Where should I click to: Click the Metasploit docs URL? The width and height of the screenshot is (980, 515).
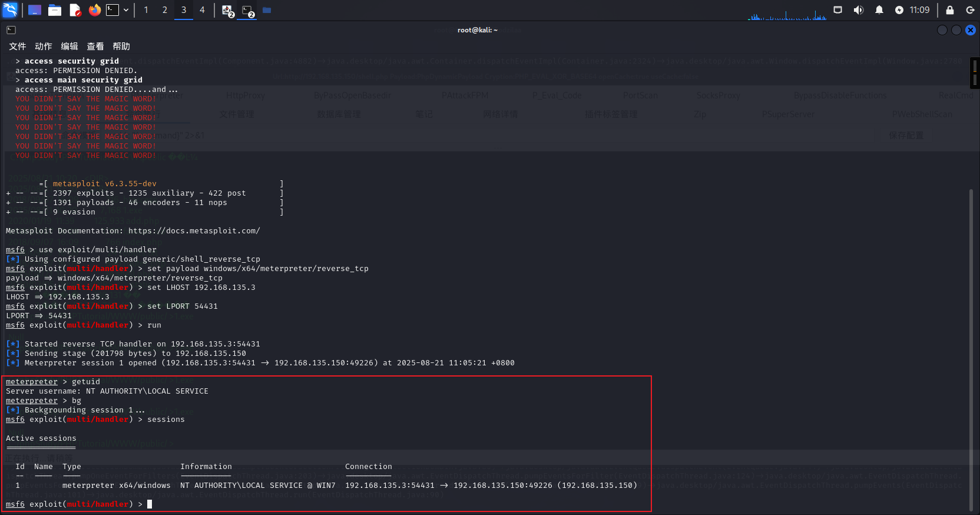[194, 231]
